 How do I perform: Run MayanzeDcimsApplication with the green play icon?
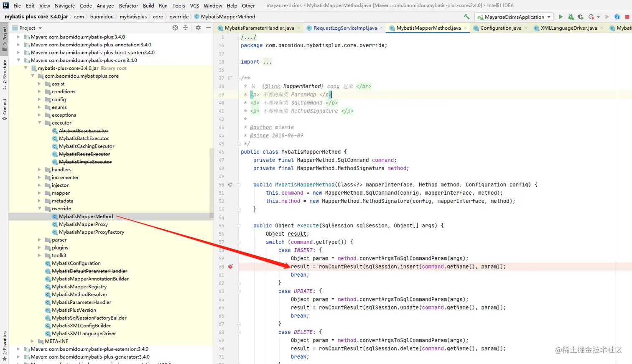click(561, 17)
